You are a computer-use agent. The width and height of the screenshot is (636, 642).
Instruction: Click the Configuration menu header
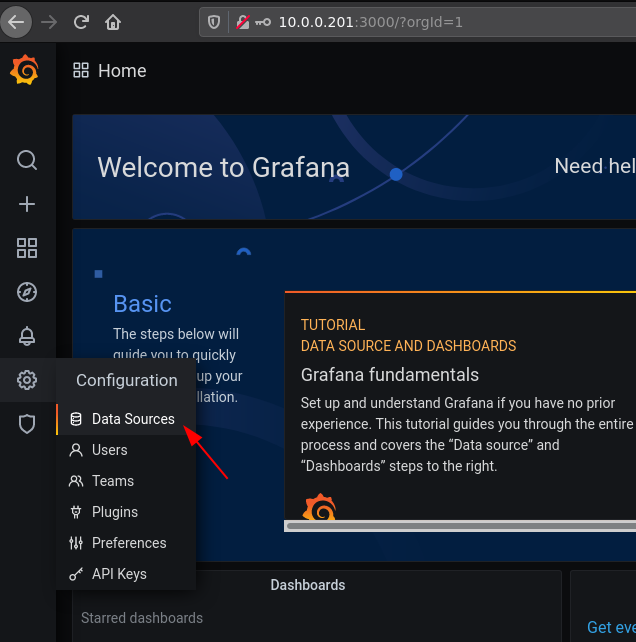pos(127,380)
